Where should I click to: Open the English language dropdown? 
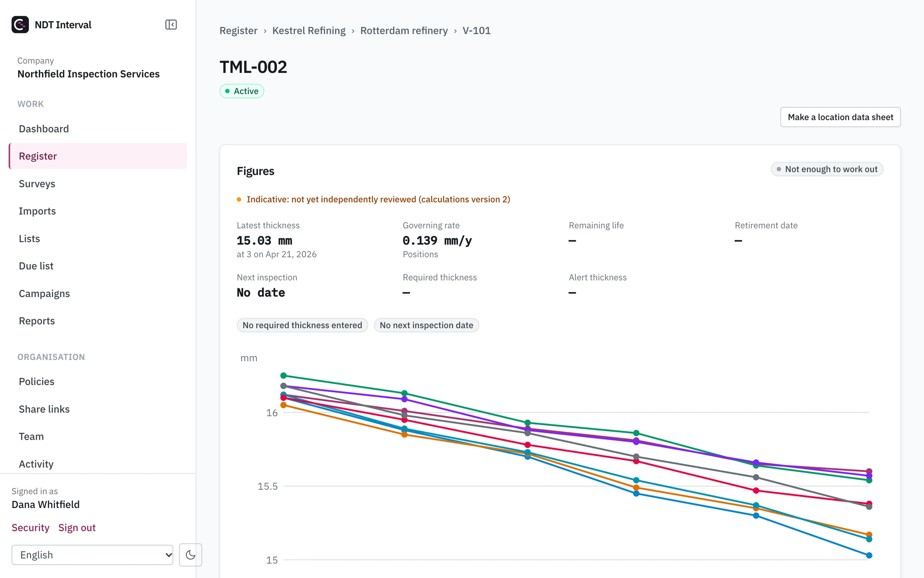(x=92, y=555)
